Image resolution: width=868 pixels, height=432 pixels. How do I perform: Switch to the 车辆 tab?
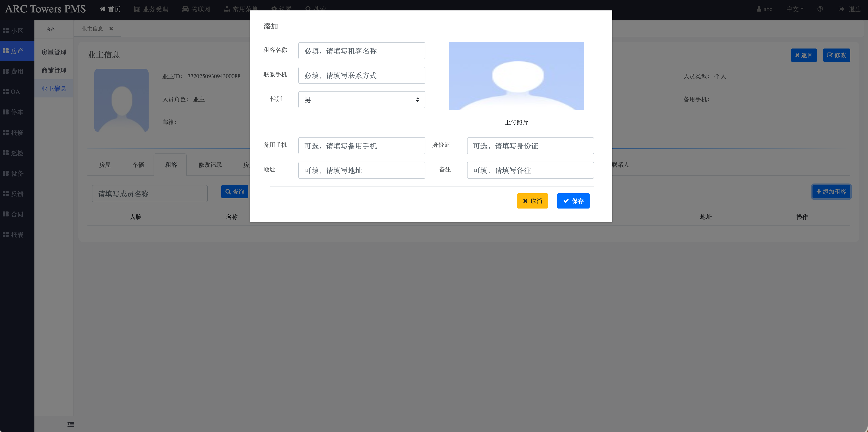point(138,165)
